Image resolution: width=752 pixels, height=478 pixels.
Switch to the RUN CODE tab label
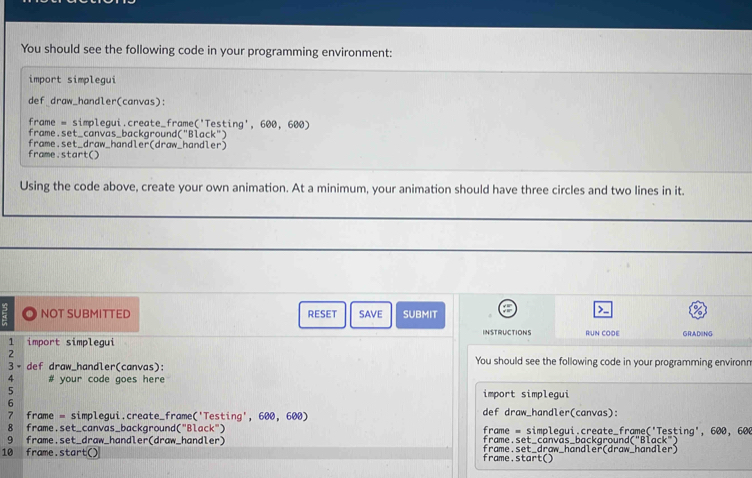[602, 333]
